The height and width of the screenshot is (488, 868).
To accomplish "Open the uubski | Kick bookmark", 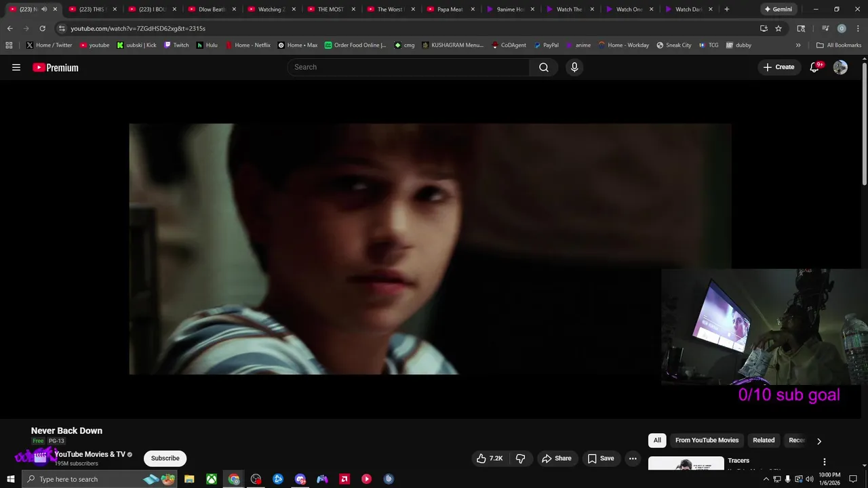I will (136, 45).
